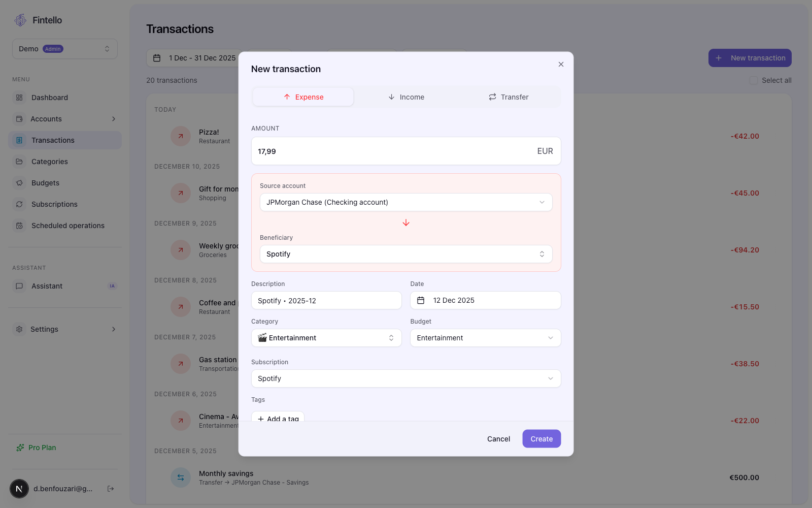Expand the Beneficiary selector showing Spotify
Viewport: 812px width, 508px height.
click(405, 253)
